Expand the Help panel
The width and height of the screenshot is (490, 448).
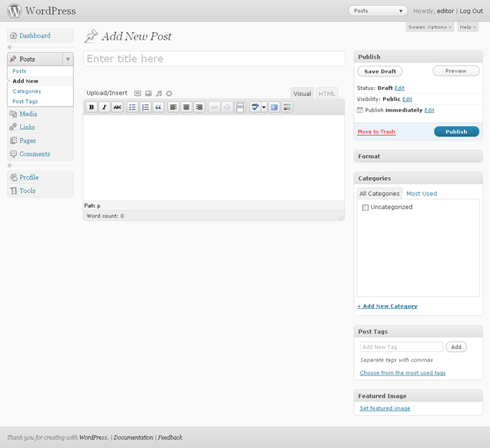(468, 27)
